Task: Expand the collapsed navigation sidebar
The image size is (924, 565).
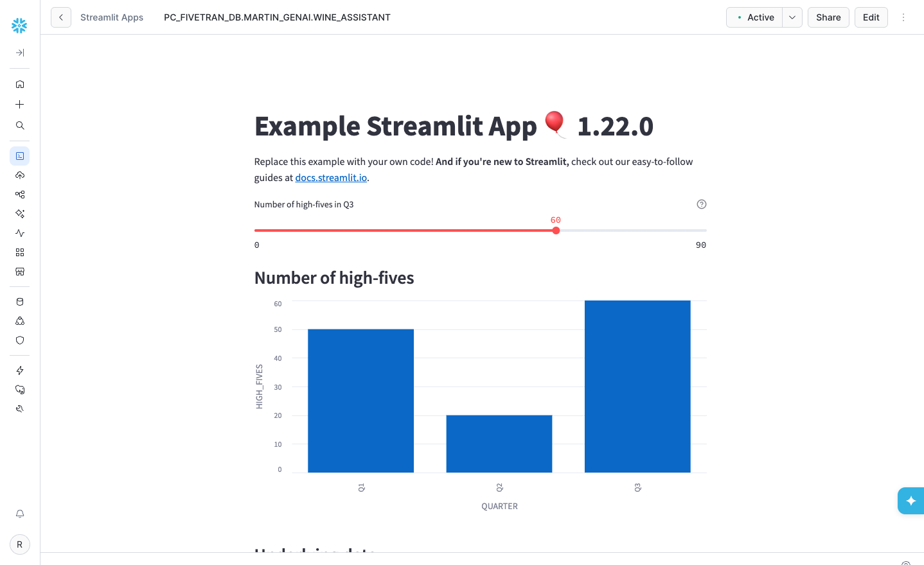Action: coord(20,53)
